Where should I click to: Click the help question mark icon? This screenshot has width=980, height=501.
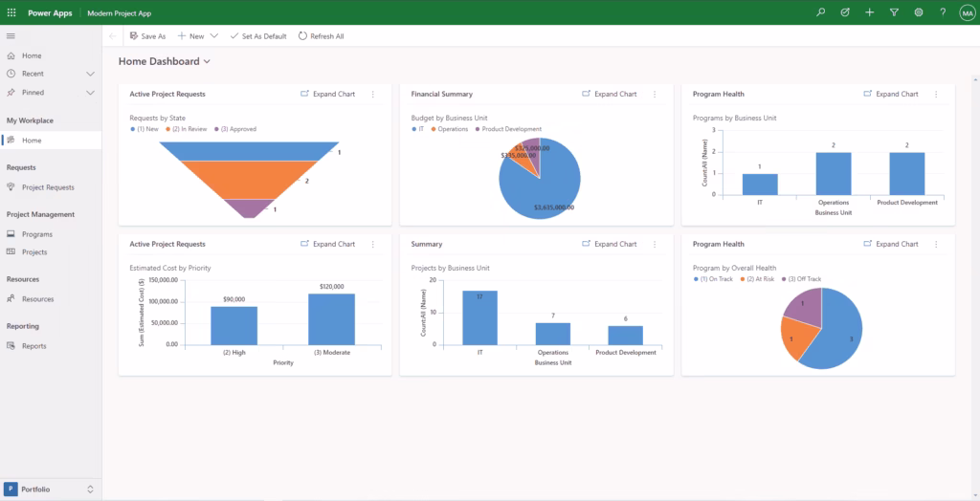(943, 12)
